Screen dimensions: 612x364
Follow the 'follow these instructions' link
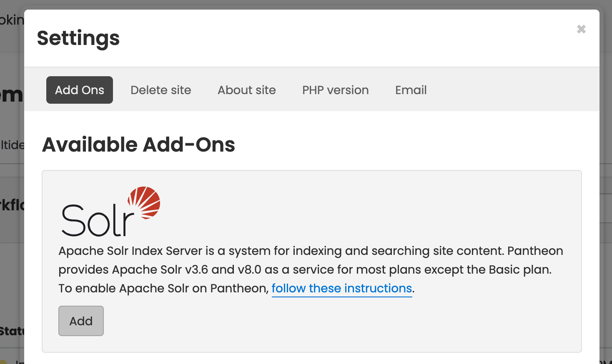click(341, 288)
